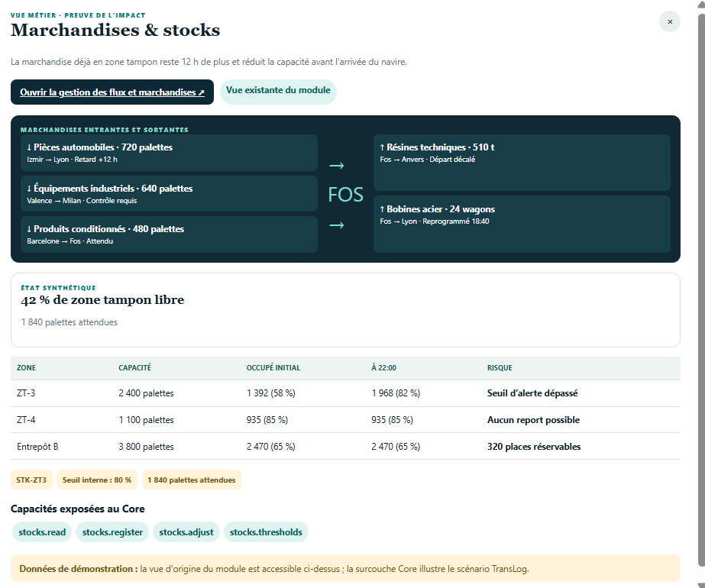Screen dimensions: 705x588
Task: Click the FOS hub label
Action: click(x=345, y=195)
